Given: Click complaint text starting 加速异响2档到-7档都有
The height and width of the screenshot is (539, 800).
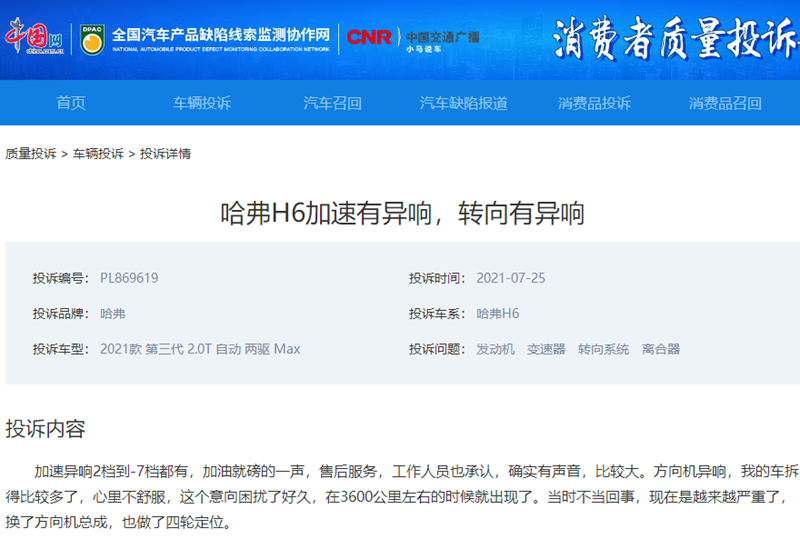Looking at the screenshot, I should pyautogui.click(x=416, y=471).
